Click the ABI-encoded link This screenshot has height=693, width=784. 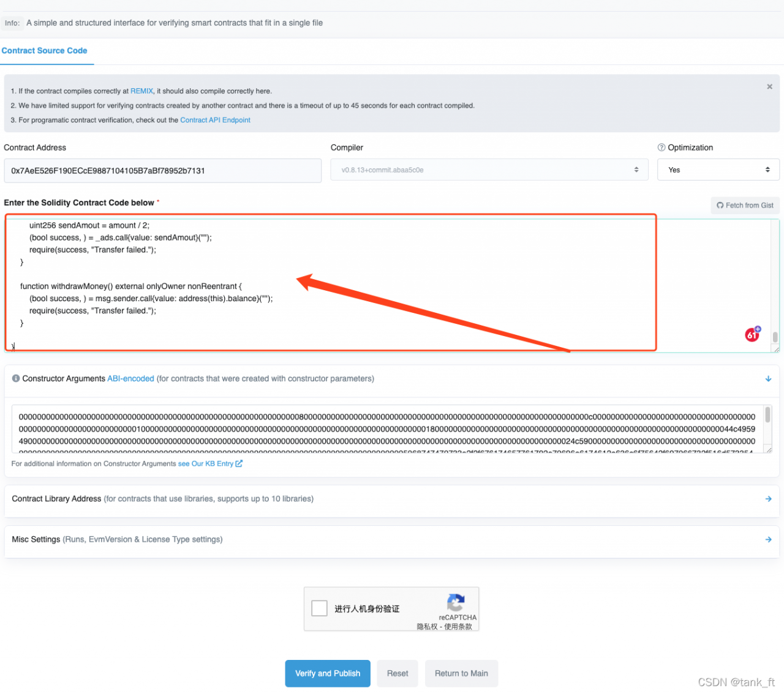click(x=130, y=378)
